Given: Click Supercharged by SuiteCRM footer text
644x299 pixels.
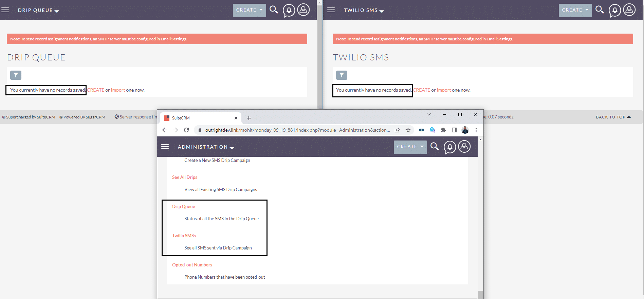Looking at the screenshot, I should coord(29,117).
